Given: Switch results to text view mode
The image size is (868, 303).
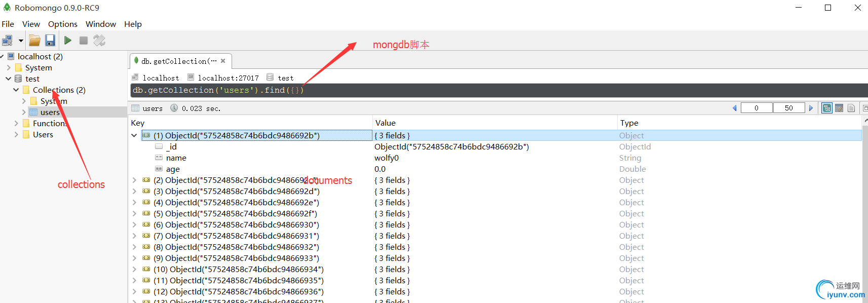Looking at the screenshot, I should 851,108.
